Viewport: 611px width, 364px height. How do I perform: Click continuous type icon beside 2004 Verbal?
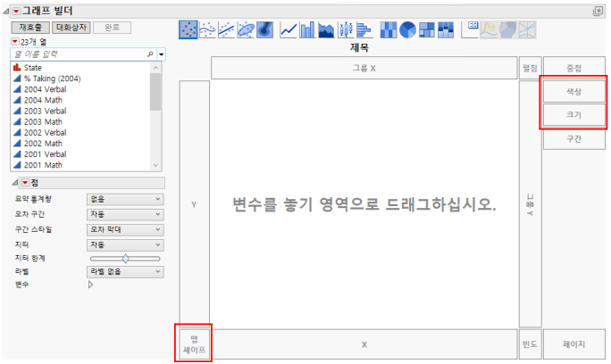(x=17, y=89)
